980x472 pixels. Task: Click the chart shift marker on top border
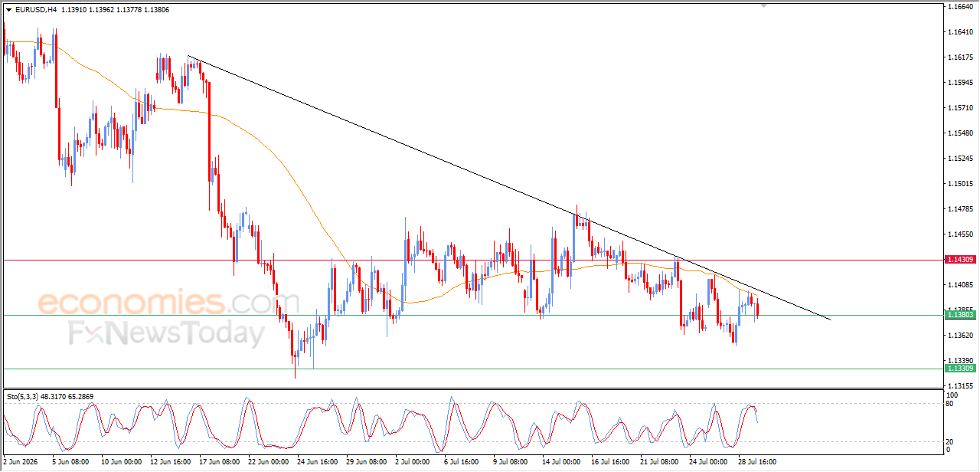763,5
